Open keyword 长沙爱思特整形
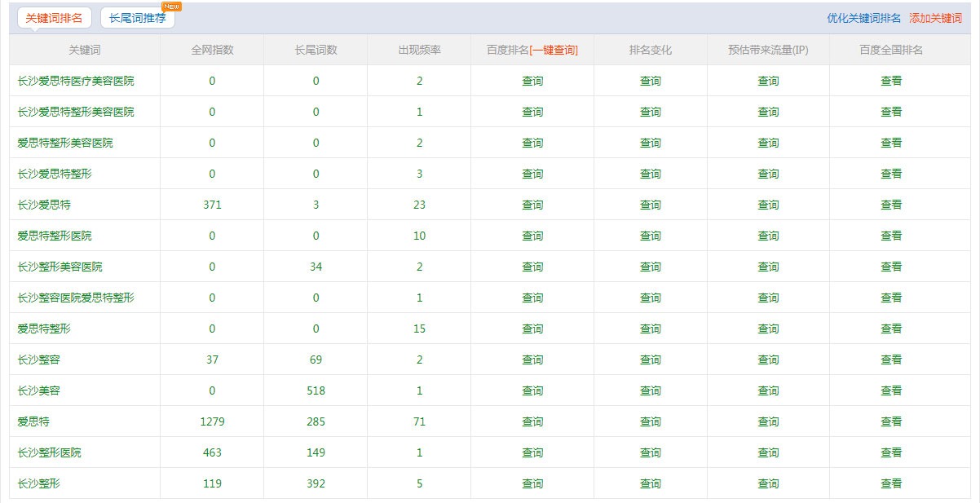980x503 pixels. (x=55, y=174)
